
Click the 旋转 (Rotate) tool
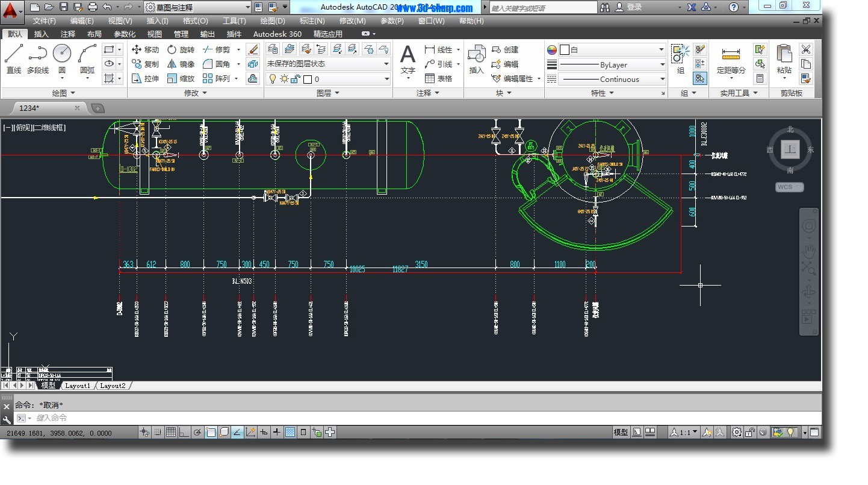[x=181, y=49]
